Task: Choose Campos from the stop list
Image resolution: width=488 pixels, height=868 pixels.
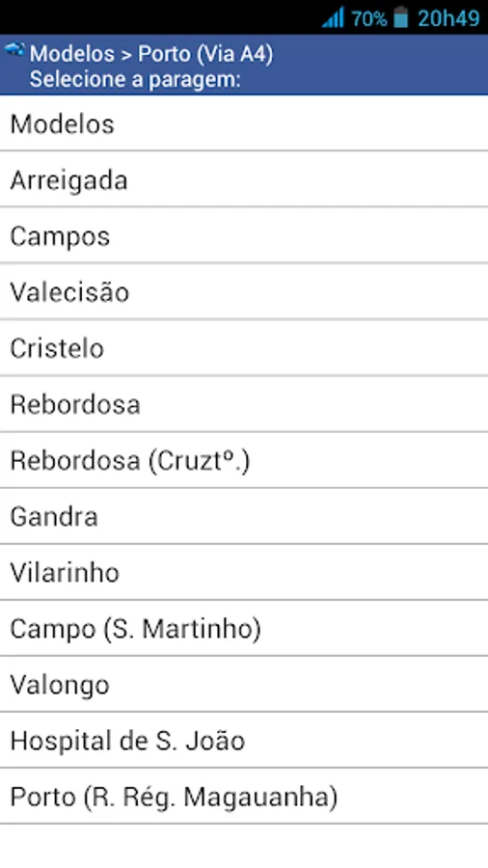Action: 244,235
